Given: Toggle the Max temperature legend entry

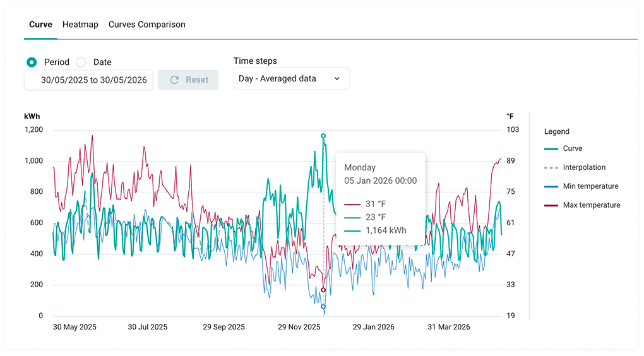Looking at the screenshot, I should 582,205.
